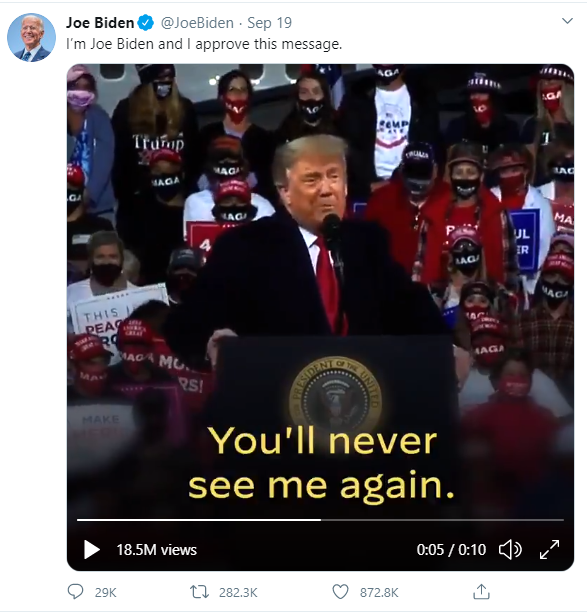This screenshot has width=587, height=612.
Task: Retweet this post using the retweet icon
Action: tap(199, 592)
